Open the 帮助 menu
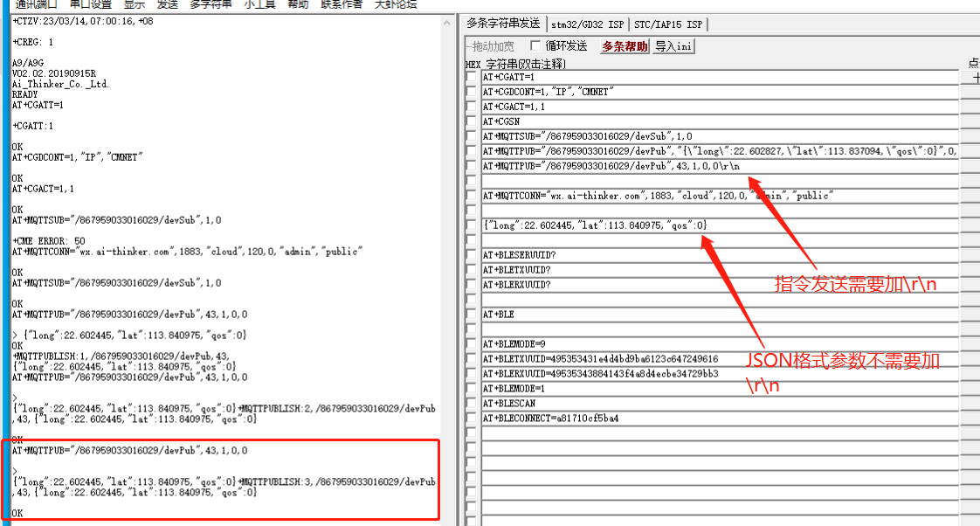This screenshot has height=526, width=980. 298,4
